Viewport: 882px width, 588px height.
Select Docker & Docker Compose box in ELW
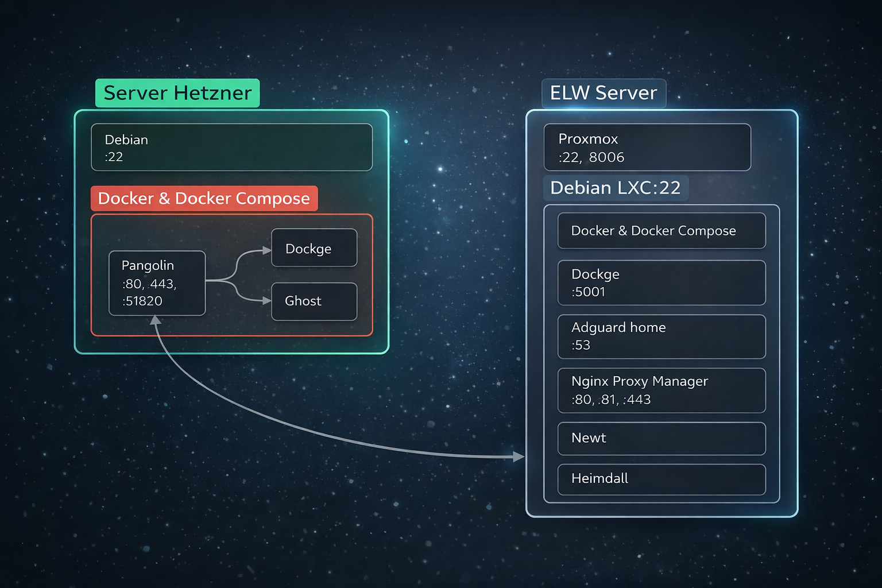pos(661,231)
